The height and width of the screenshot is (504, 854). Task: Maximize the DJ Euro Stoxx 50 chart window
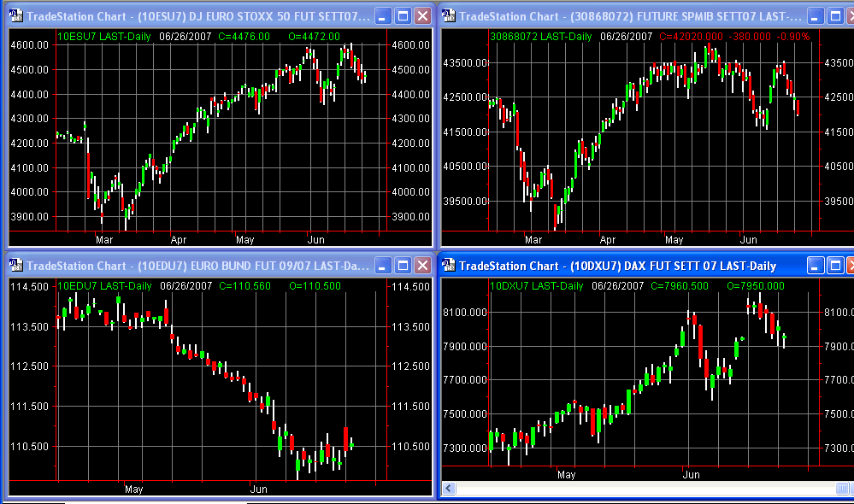pyautogui.click(x=403, y=16)
